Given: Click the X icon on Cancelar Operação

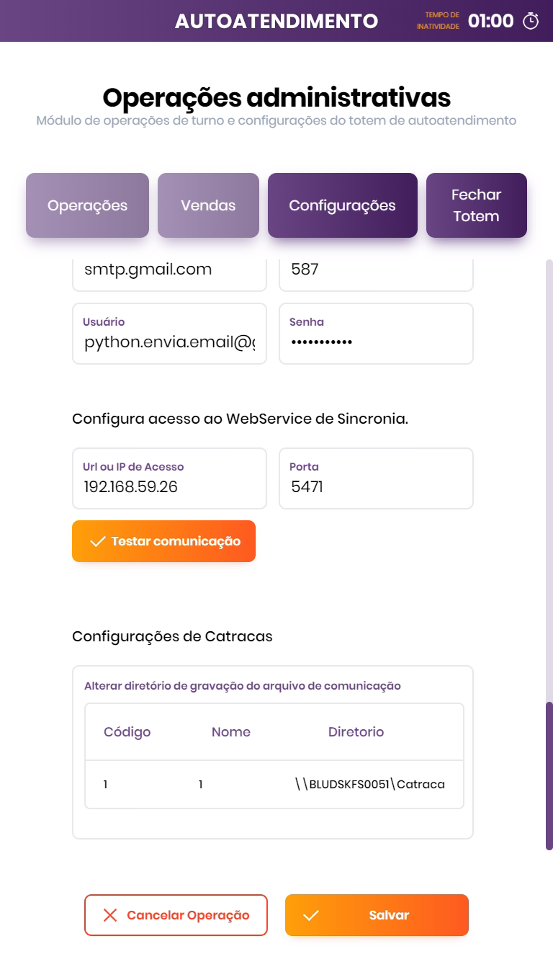Looking at the screenshot, I should tap(110, 915).
